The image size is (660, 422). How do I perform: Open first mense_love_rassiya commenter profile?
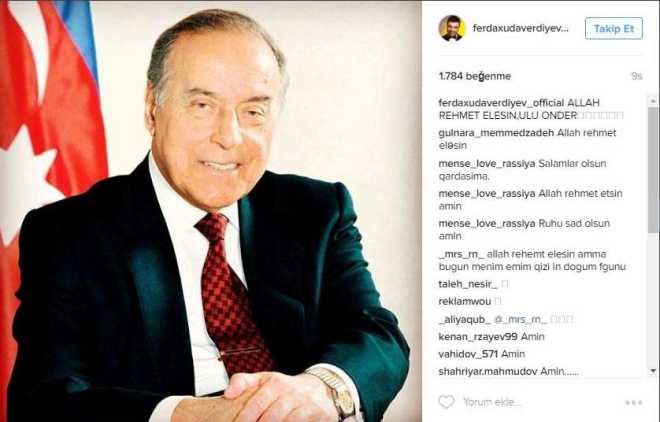point(487,164)
